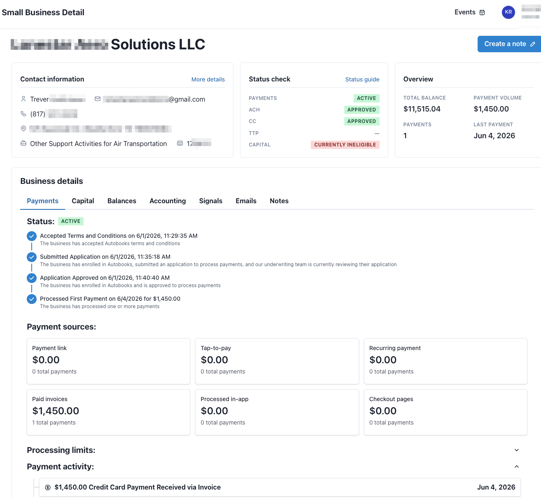Click the ACTIVE badge next to Status
This screenshot has width=541, height=499.
[71, 221]
